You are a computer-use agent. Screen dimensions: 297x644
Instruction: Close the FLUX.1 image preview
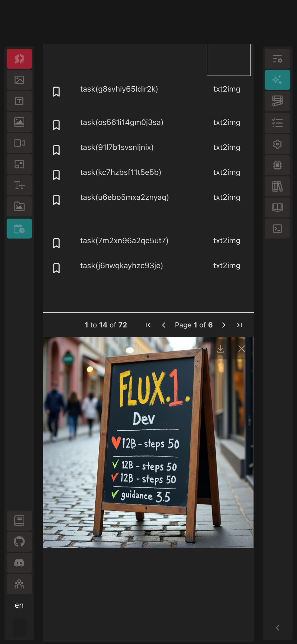click(242, 349)
